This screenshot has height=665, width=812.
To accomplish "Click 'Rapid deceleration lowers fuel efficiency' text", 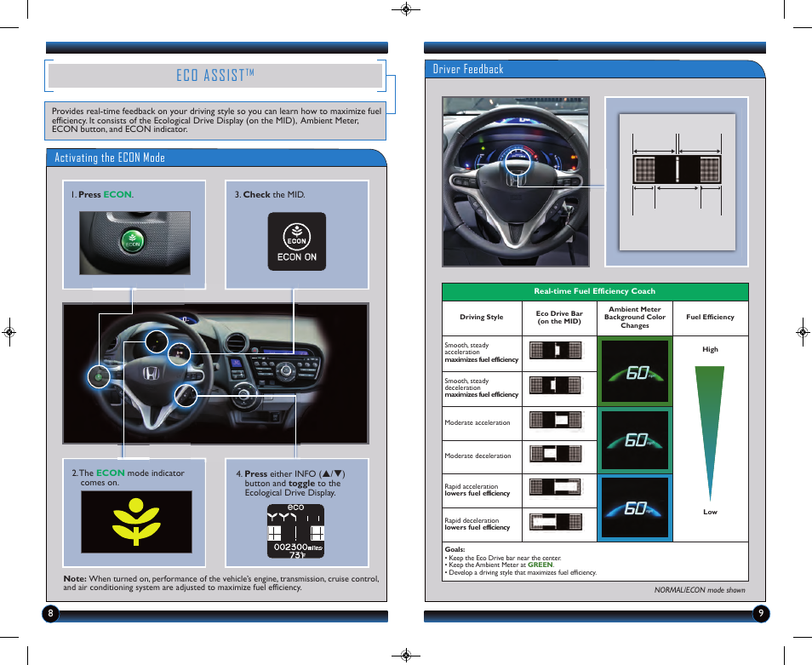I will coord(477,524).
